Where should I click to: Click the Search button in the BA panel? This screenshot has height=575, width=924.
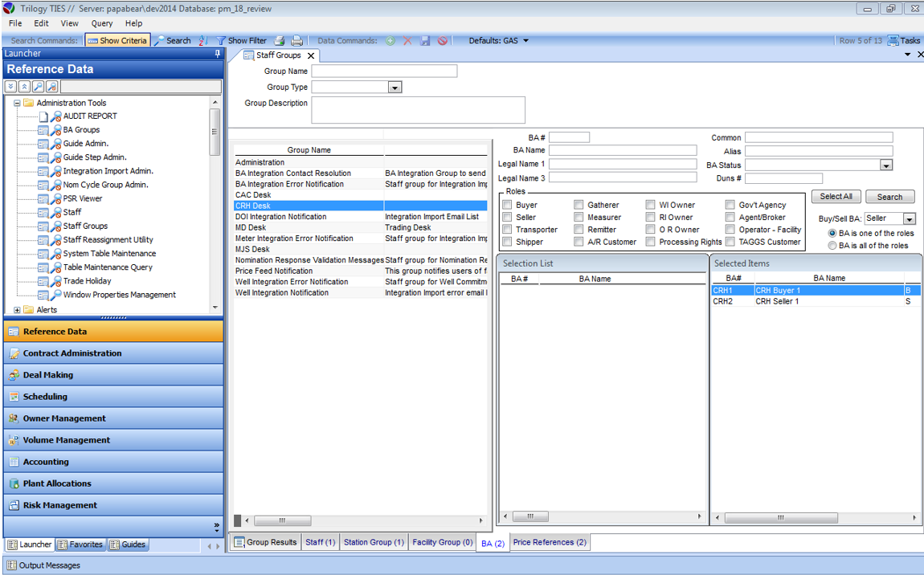(889, 197)
